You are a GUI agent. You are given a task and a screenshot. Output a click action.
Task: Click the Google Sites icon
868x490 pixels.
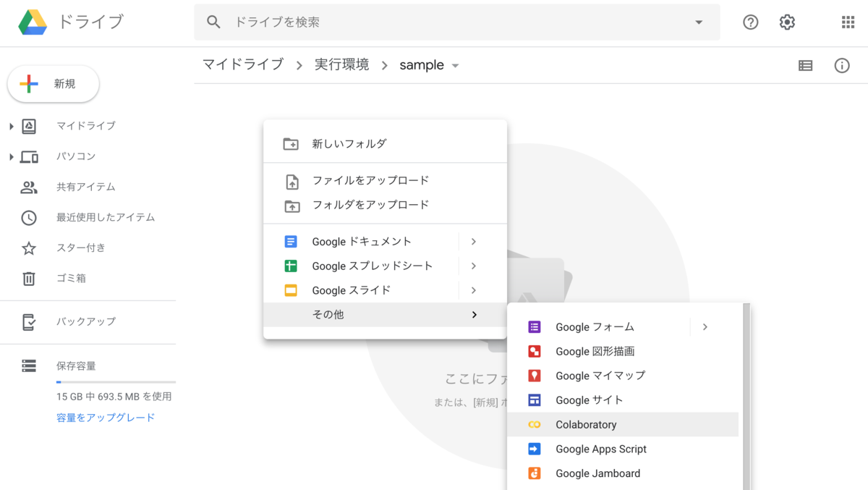(535, 400)
